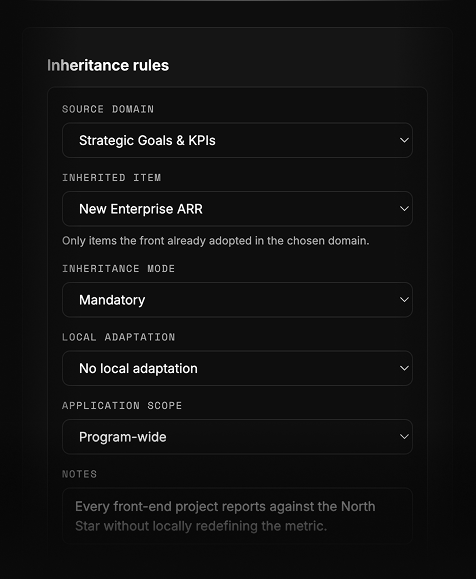This screenshot has width=476, height=579.
Task: Click the Local Adaptation field label
Action: (118, 337)
